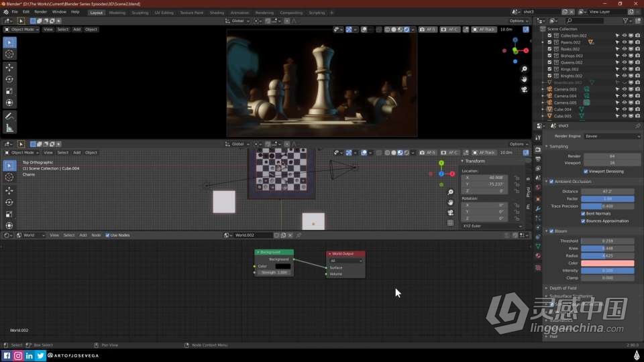Open Facebook icon in bottom bar
The image size is (644, 362).
7,356
